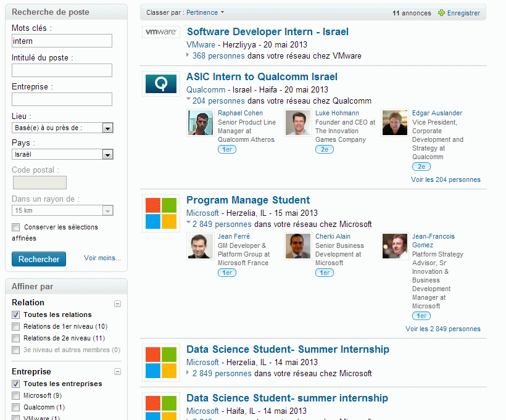The image size is (506, 420).
Task: Focus the Entreprise search input field
Action: pos(62,99)
